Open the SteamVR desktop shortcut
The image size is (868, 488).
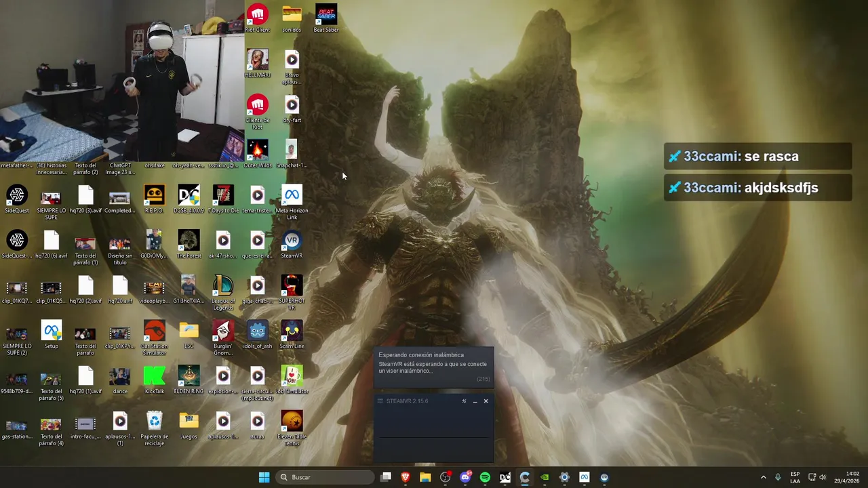[292, 244]
